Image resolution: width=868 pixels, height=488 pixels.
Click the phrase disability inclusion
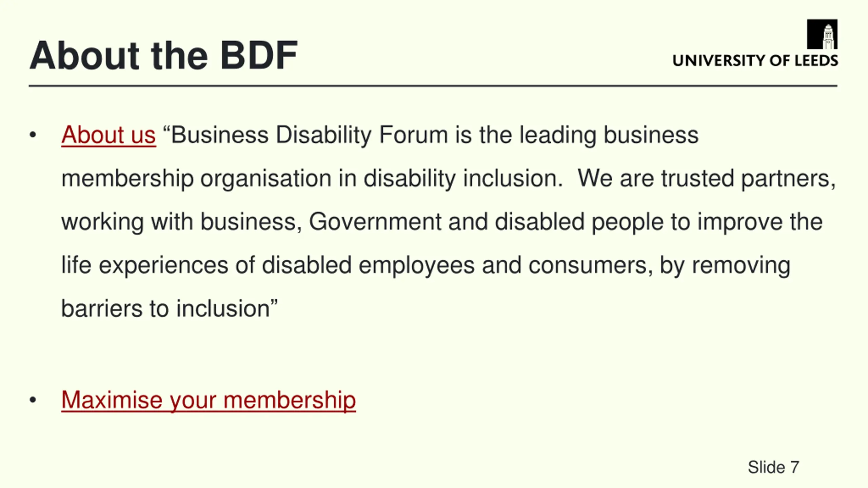coord(463,179)
